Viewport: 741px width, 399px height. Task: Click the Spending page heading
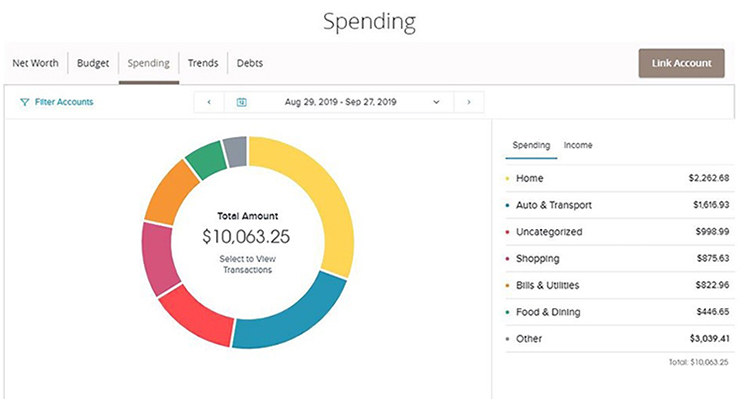370,22
